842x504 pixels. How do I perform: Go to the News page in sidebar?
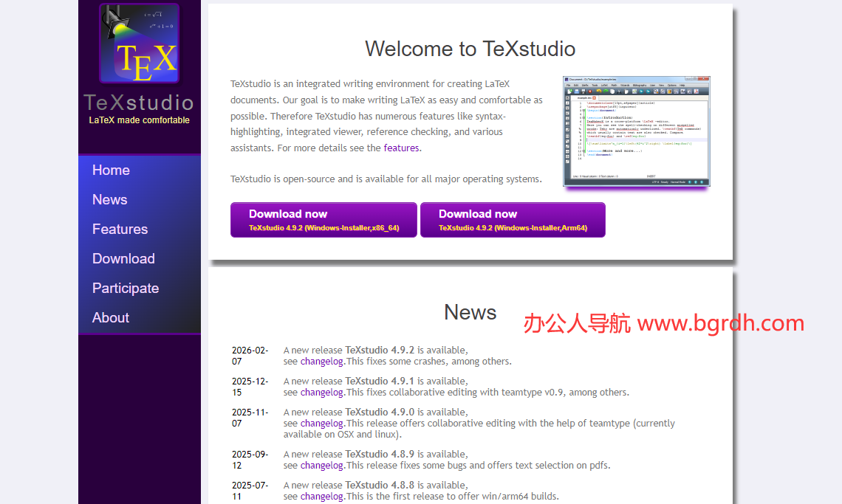coord(109,200)
